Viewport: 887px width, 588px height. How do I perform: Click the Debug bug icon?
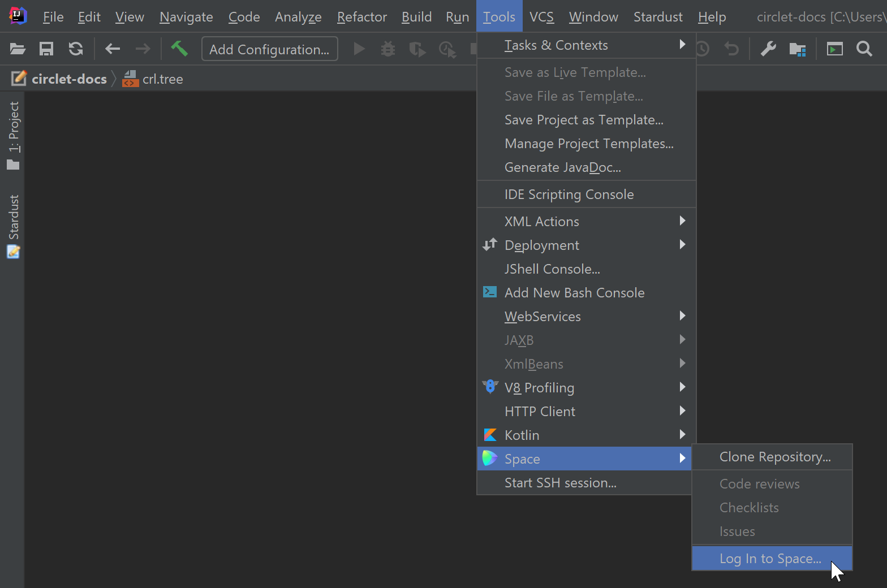388,49
